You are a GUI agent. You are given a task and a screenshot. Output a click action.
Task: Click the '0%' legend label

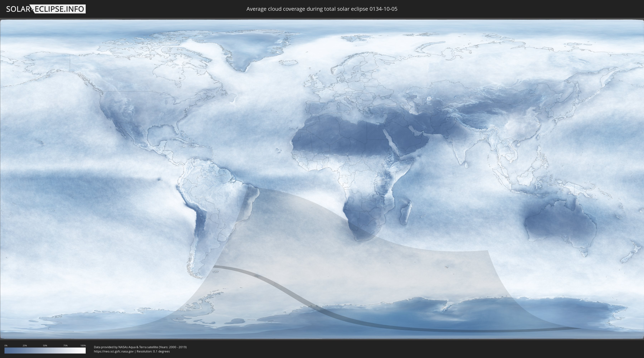click(6, 345)
